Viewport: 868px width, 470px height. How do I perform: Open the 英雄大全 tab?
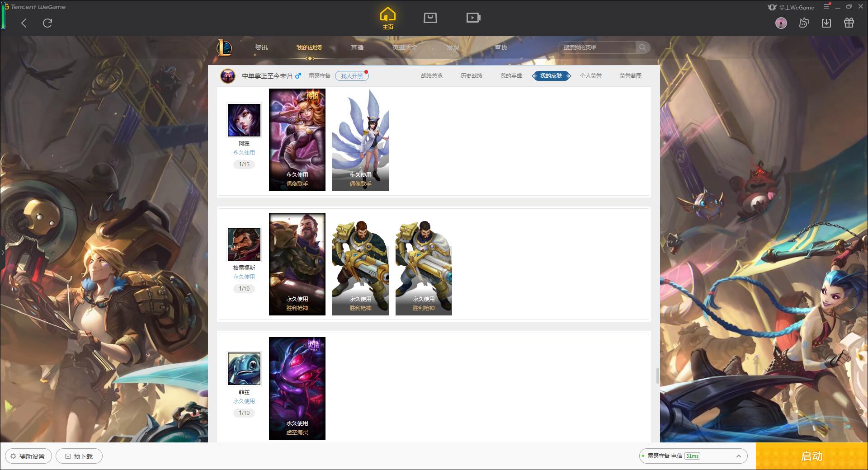pos(405,47)
